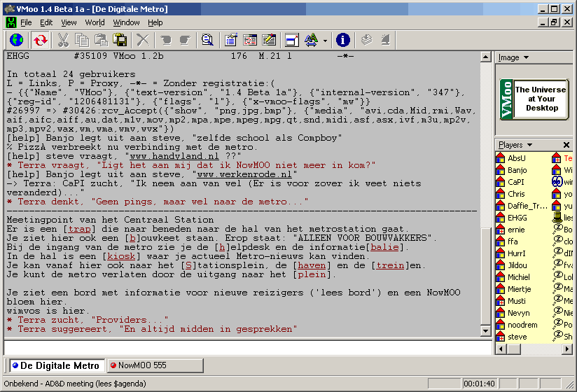Image resolution: width=577 pixels, height=392 pixels.
Task: Select player EHGG in Players list
Action: pyautogui.click(x=517, y=218)
